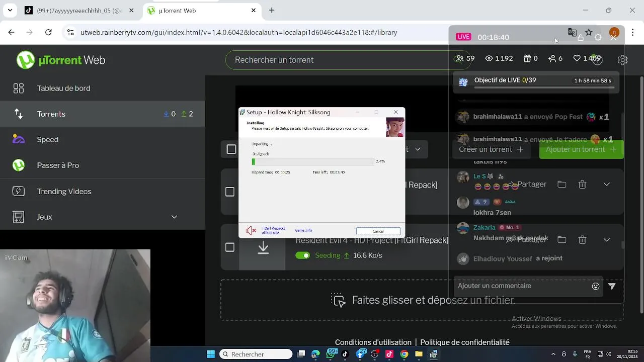
Task: Open folder for the first torrent row
Action: 562,185
